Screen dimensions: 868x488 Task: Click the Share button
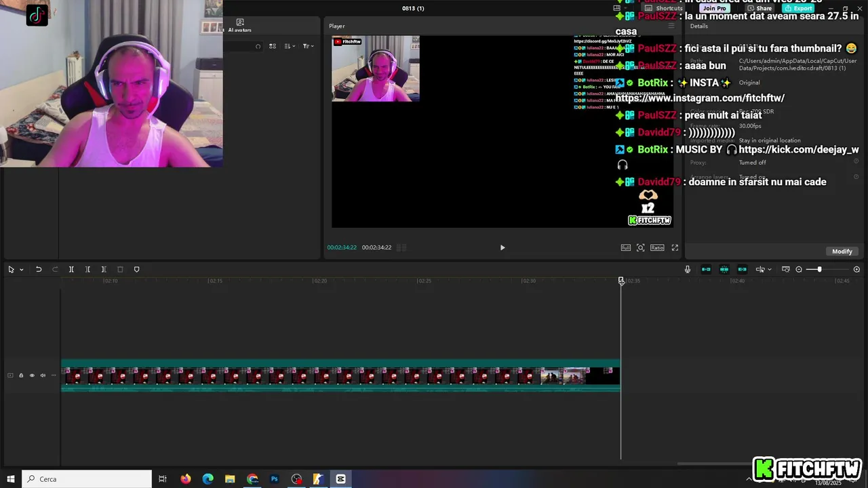pyautogui.click(x=759, y=8)
